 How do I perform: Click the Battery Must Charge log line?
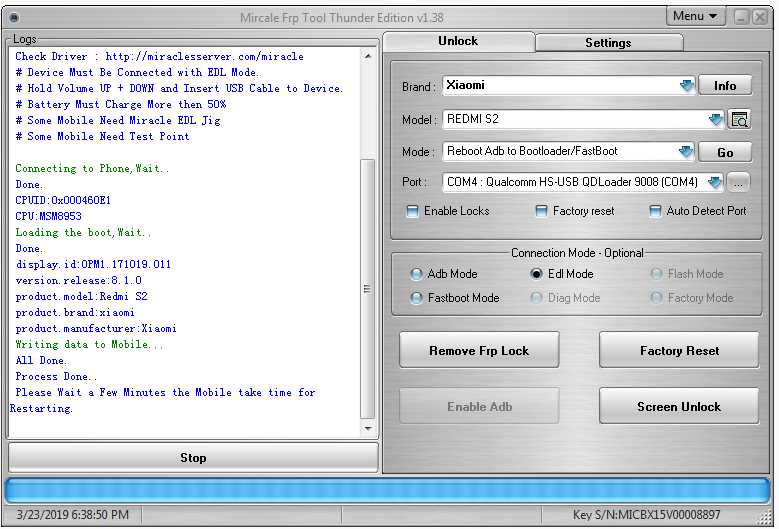pos(121,104)
